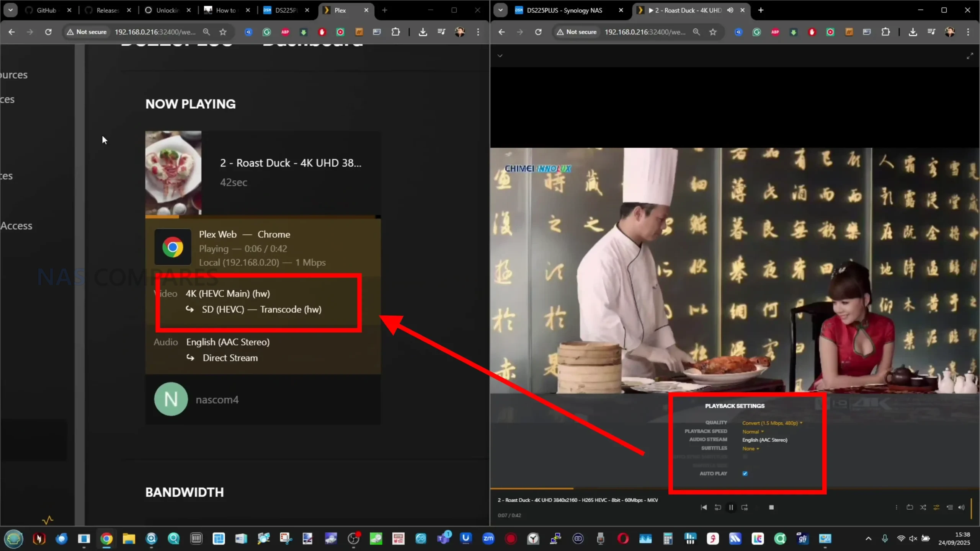Open the Quality dropdown in playback settings

pyautogui.click(x=772, y=423)
